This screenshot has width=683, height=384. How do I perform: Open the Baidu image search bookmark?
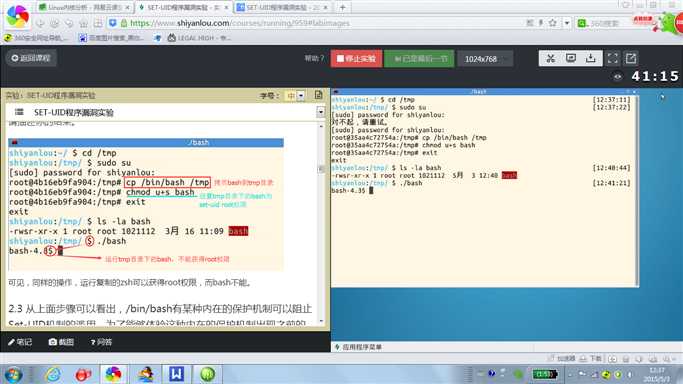pyautogui.click(x=112, y=38)
